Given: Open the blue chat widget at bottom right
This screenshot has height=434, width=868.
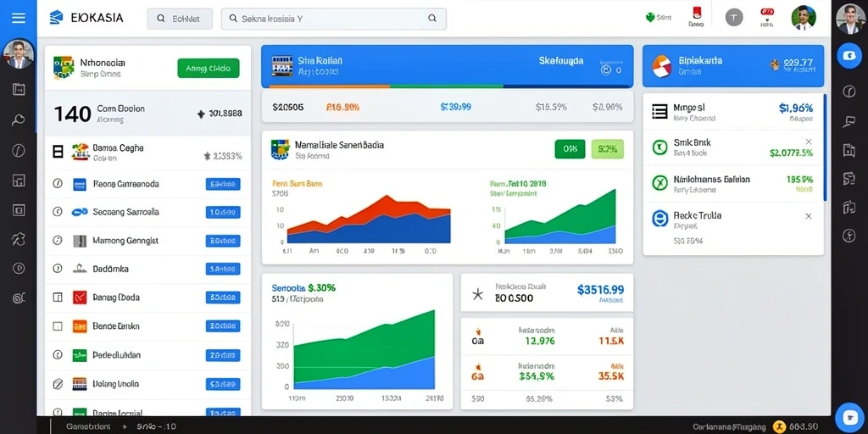Looking at the screenshot, I should [x=849, y=416].
